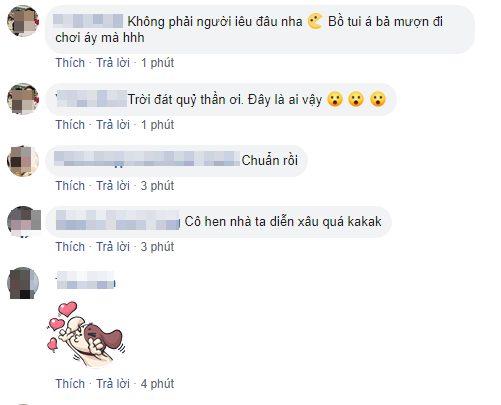Image resolution: width=501 pixels, height=405 pixels.
Task: Reply to the "Chuẩn rồi" comment
Action: (x=113, y=186)
